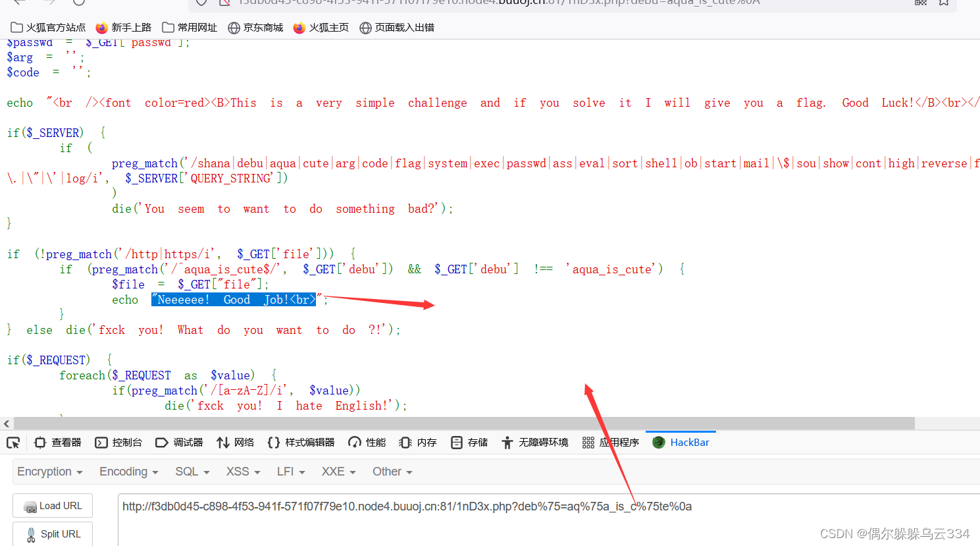This screenshot has width=980, height=546.
Task: Click the "This is a very simple challenge" echo line
Action: coord(493,103)
